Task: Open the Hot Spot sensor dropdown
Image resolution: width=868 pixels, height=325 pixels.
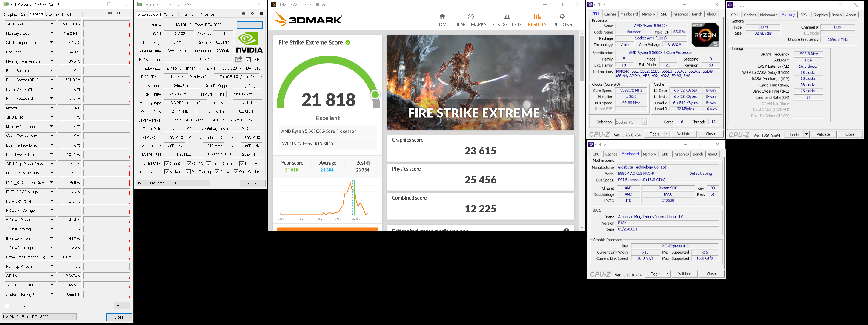Action: 52,52
